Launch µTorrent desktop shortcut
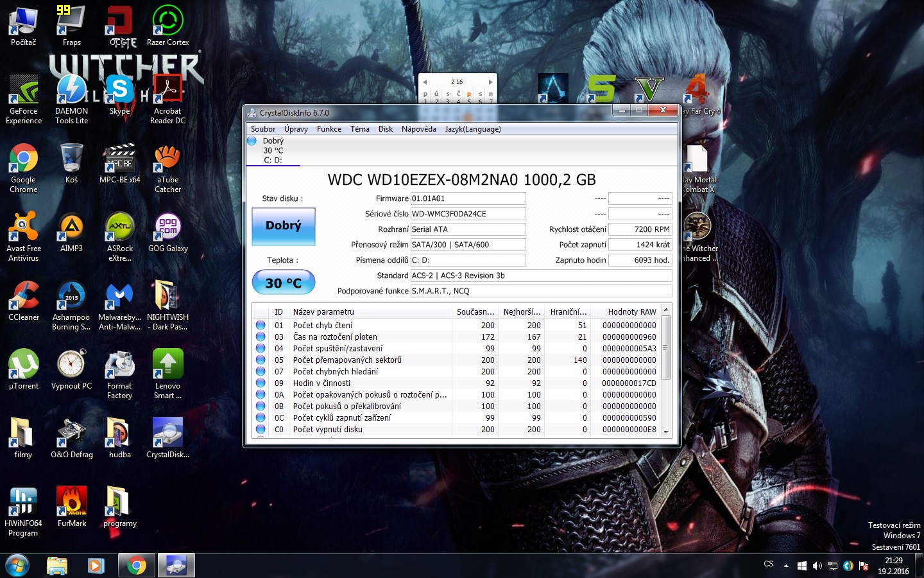924x578 pixels. coord(24,370)
